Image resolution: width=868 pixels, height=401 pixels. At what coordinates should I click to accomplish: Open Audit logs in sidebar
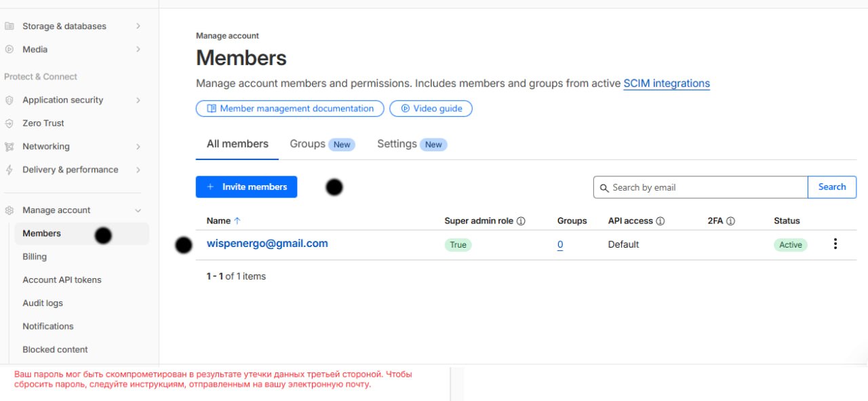pyautogui.click(x=43, y=303)
